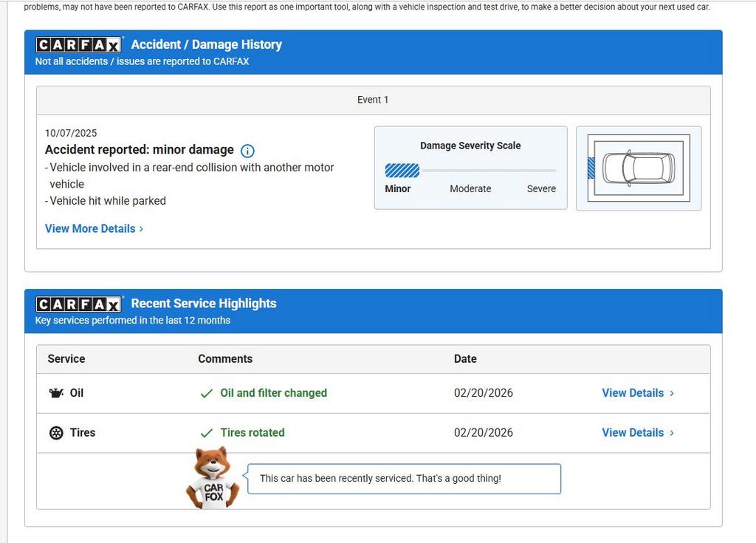Click the recently serviced speech bubble
This screenshot has height=543, width=756.
click(404, 479)
